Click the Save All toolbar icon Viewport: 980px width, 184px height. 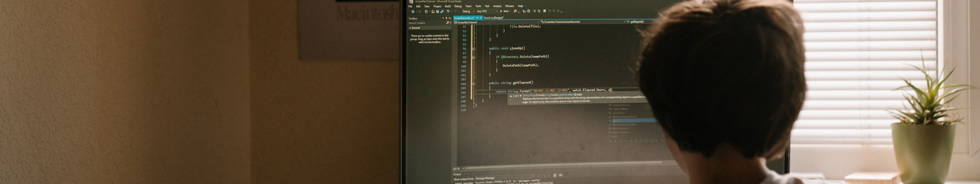pos(442,11)
